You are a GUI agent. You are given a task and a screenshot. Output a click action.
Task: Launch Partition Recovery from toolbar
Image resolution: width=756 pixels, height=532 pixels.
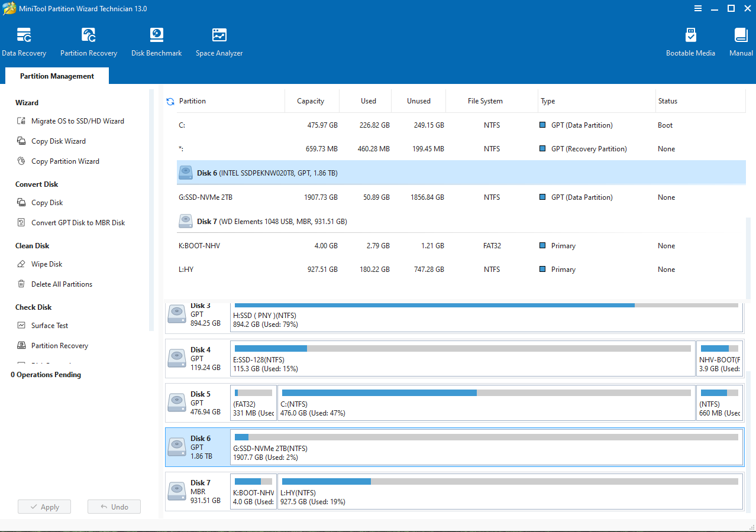[x=89, y=43]
